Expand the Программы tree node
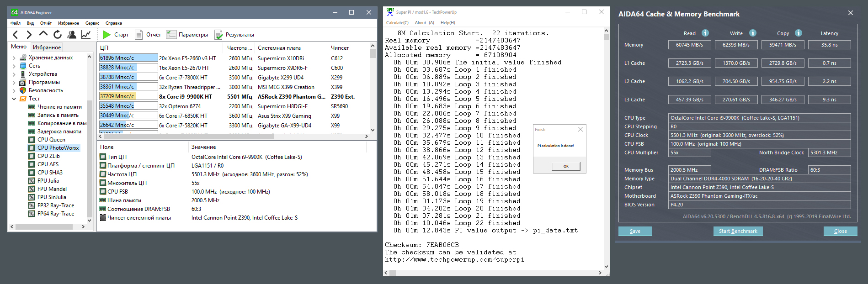 (x=14, y=83)
